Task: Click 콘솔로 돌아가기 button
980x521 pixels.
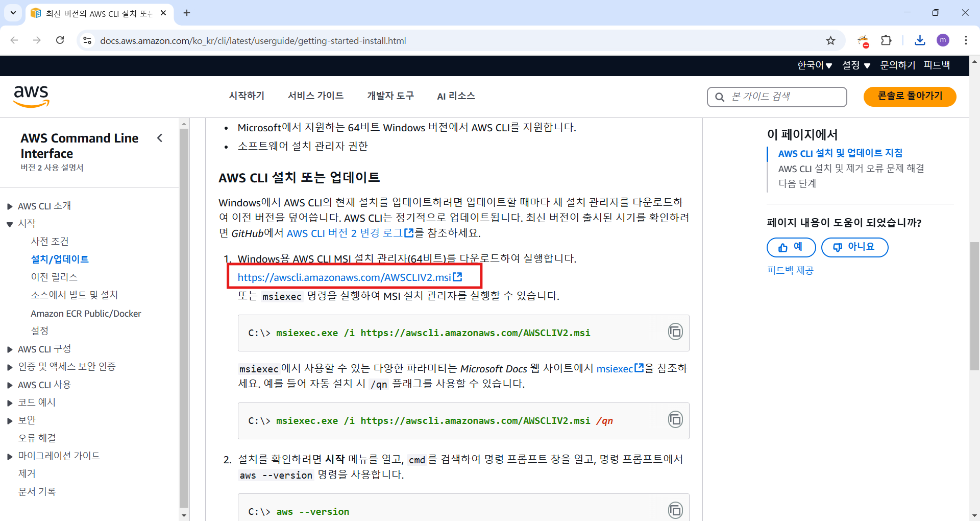Action: tap(910, 97)
